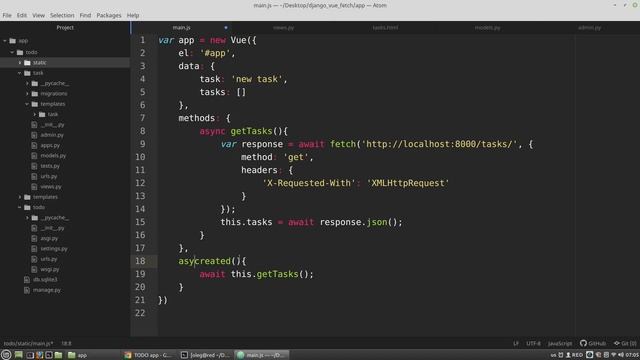Change encoding via UTF-8 indicator
640x360 pixels.
[533, 344]
